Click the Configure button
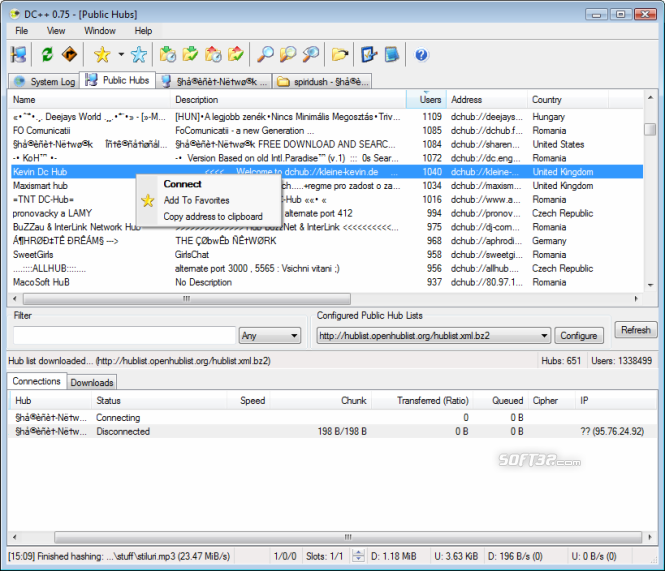665x571 pixels. click(x=578, y=336)
